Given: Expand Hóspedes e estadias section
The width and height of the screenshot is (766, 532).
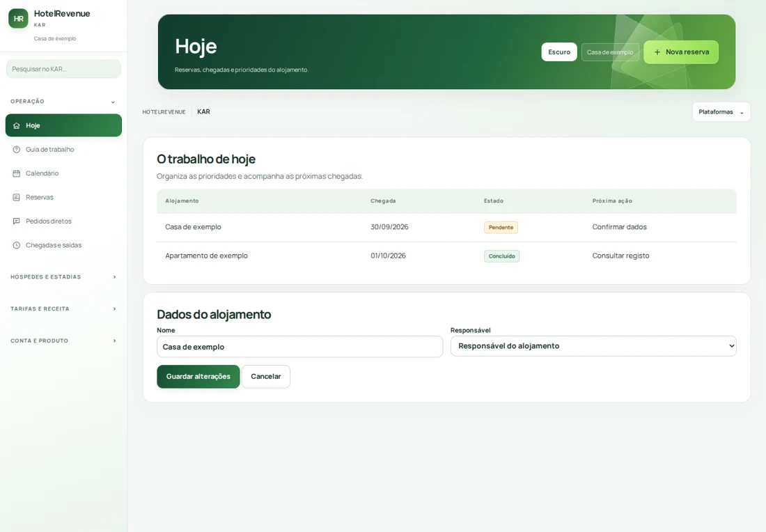Looking at the screenshot, I should click(x=63, y=277).
